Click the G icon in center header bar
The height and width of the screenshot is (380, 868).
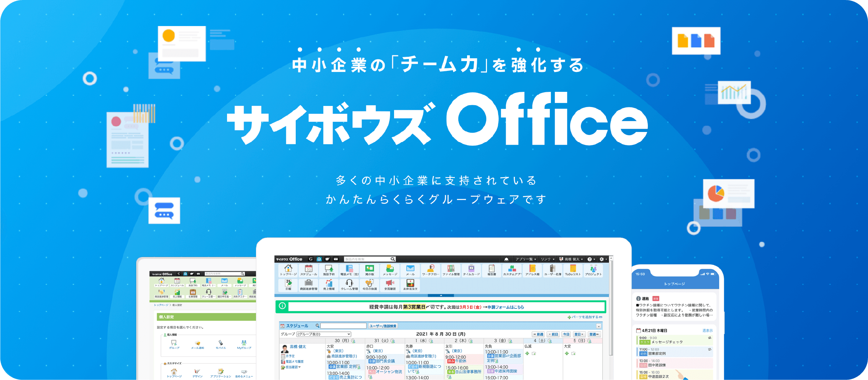pos(311,259)
